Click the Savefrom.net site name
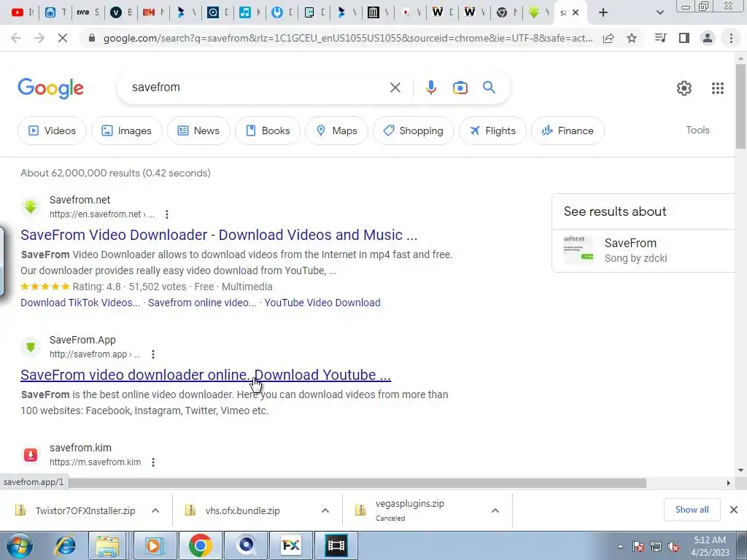This screenshot has width=747, height=560. pyautogui.click(x=80, y=200)
